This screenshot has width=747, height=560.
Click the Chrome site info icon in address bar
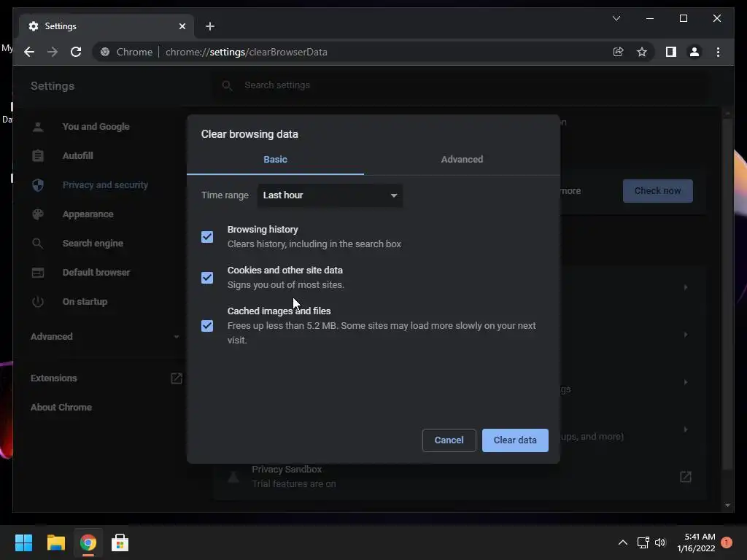pyautogui.click(x=105, y=52)
